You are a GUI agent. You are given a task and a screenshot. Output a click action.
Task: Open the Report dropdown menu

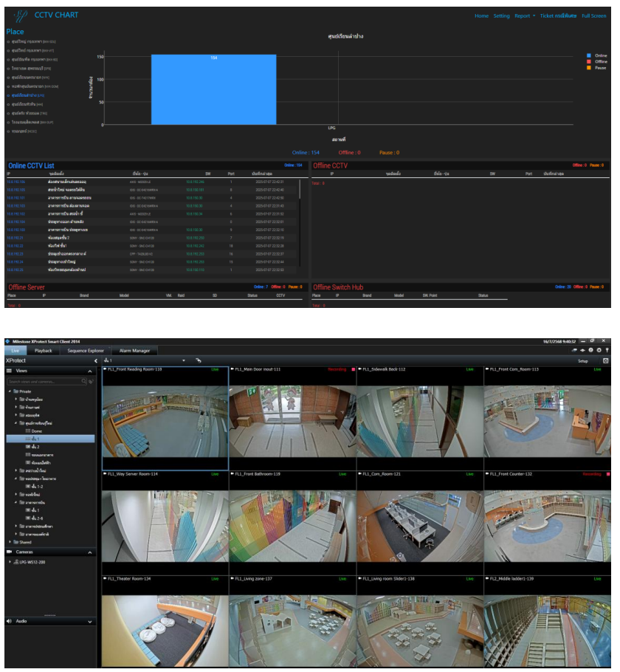(524, 16)
